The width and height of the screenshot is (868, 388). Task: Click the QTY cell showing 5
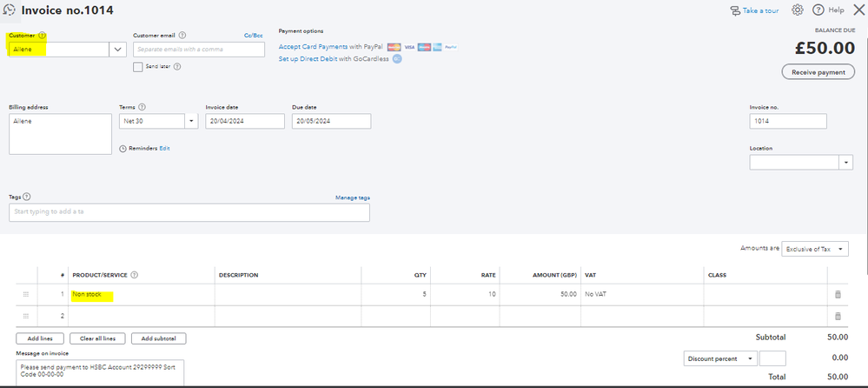click(396, 294)
